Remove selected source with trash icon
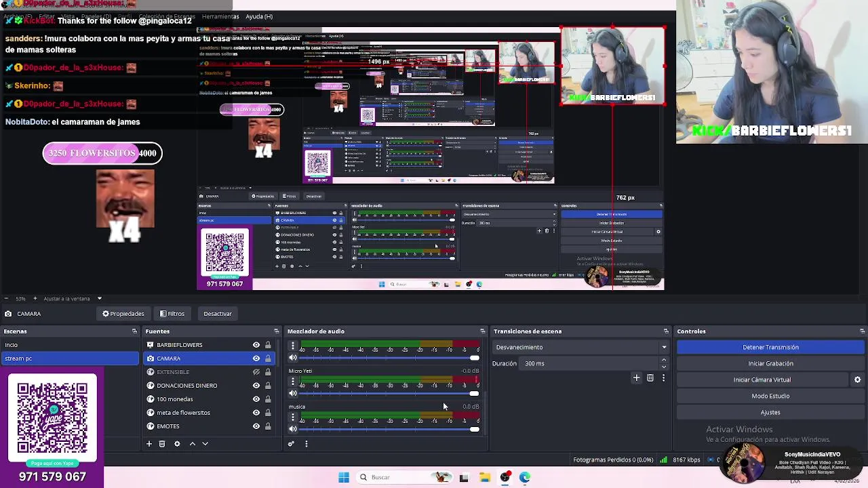This screenshot has height=488, width=868. (162, 444)
